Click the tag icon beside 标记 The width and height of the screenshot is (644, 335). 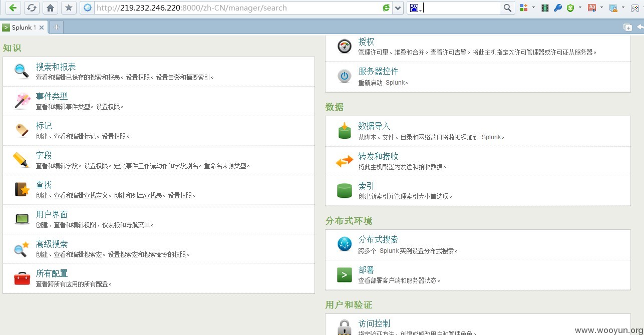tap(22, 130)
